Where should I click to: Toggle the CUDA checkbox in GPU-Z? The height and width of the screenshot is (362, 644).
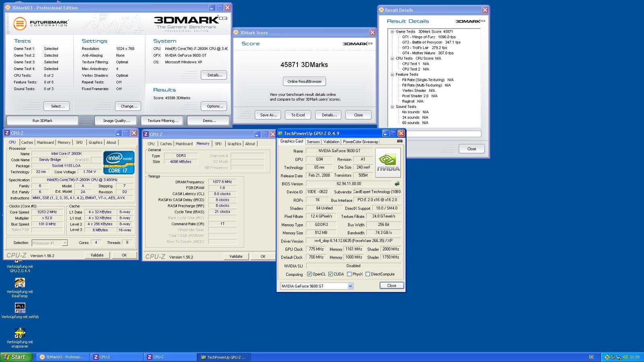click(330, 274)
